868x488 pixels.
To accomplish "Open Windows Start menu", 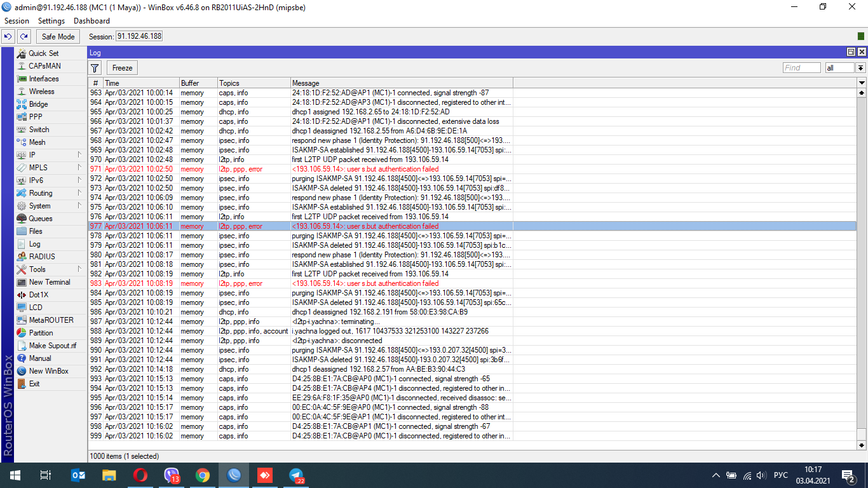I will pos(15,475).
